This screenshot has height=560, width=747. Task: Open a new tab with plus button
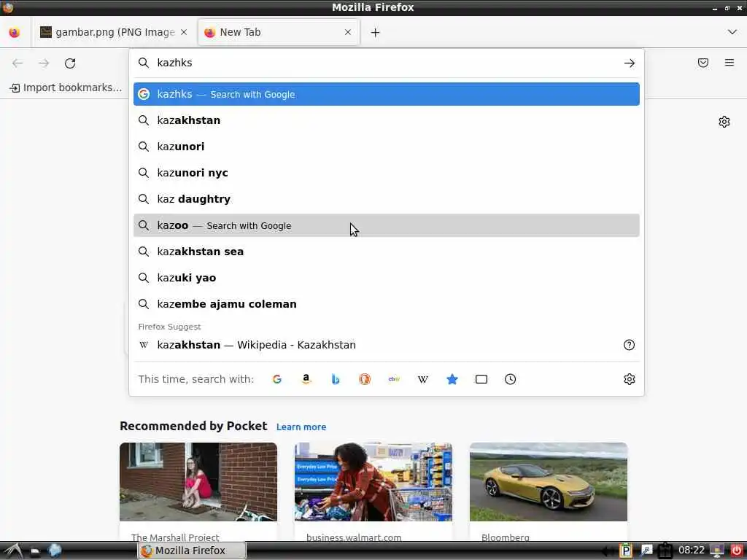[x=376, y=32]
